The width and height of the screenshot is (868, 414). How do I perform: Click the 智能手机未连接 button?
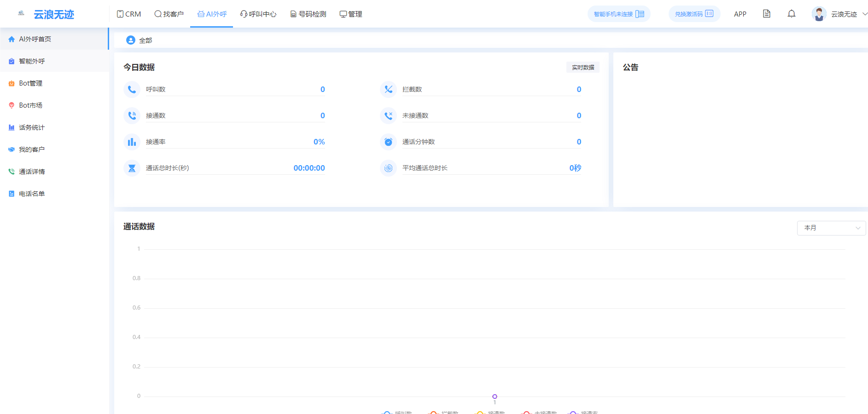(x=618, y=14)
